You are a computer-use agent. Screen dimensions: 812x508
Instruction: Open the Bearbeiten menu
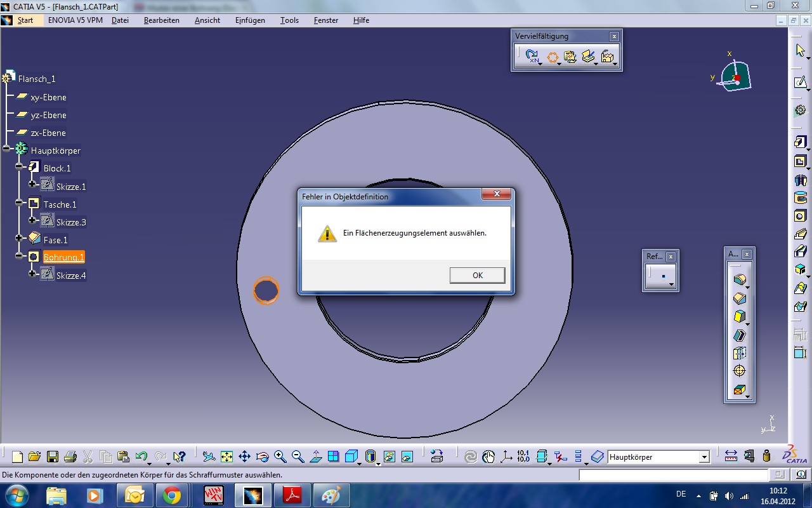pyautogui.click(x=162, y=20)
